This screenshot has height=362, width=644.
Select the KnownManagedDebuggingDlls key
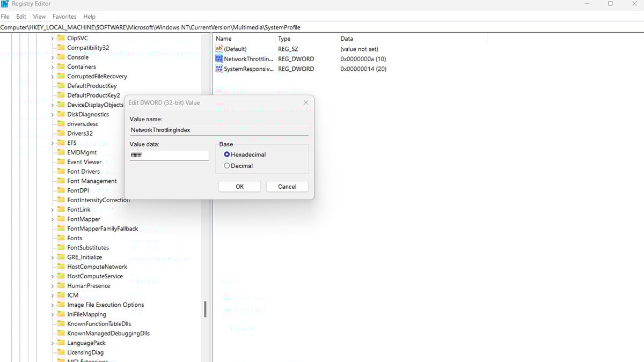pos(108,334)
